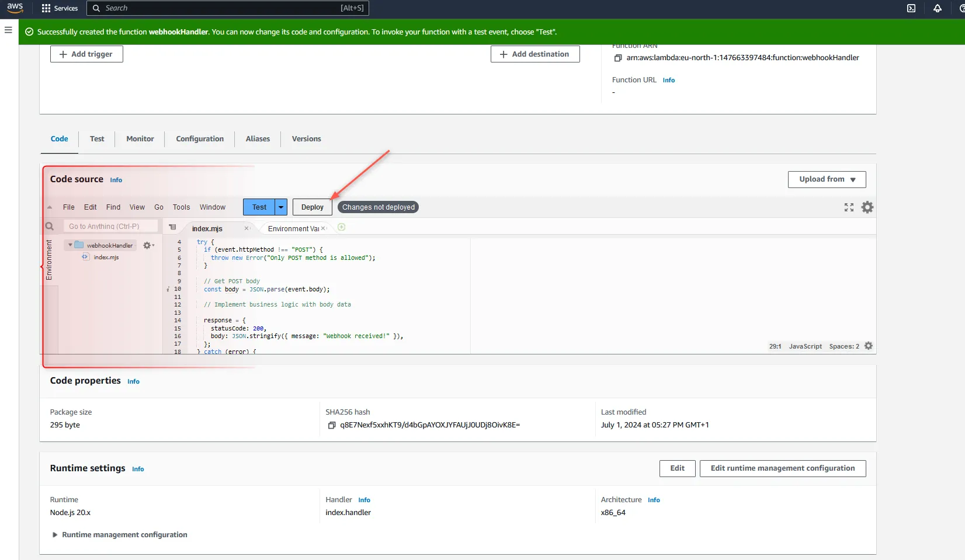
Task: Click the Add destination button
Action: click(535, 54)
